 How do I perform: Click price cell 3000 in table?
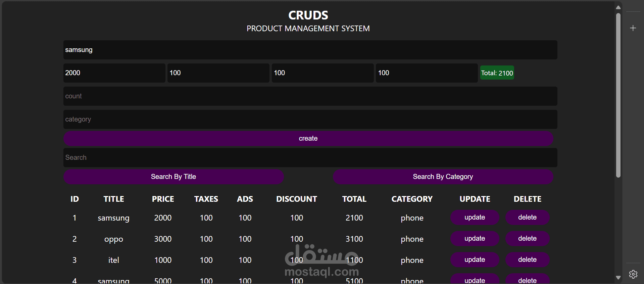(163, 239)
